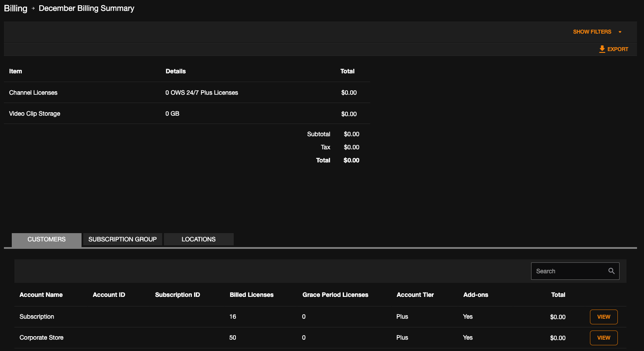Click Corporate Store row $0.00 total
Screen dimensions: 644x351
pyautogui.click(x=558, y=338)
